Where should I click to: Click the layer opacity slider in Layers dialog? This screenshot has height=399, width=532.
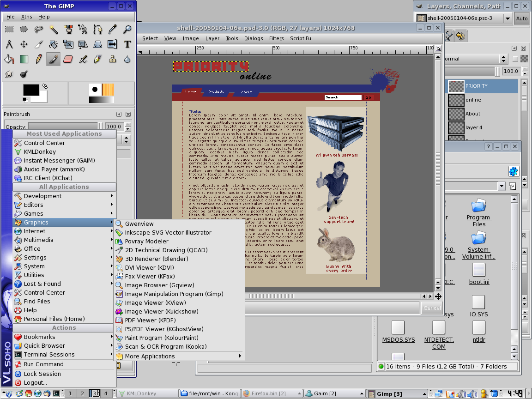(472, 71)
